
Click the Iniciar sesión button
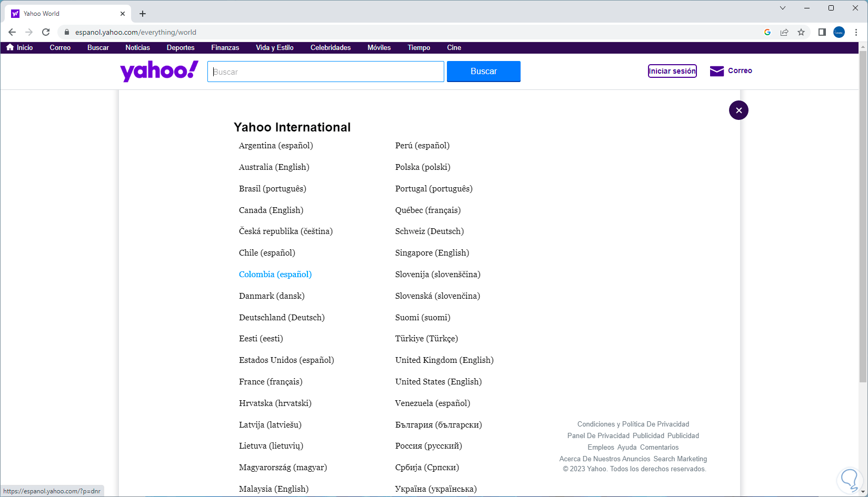point(672,71)
